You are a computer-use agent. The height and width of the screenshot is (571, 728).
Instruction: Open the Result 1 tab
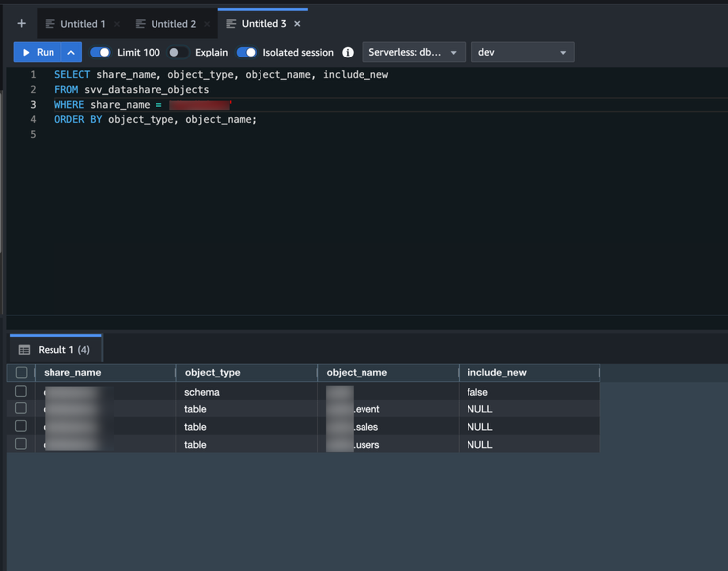[x=55, y=349]
